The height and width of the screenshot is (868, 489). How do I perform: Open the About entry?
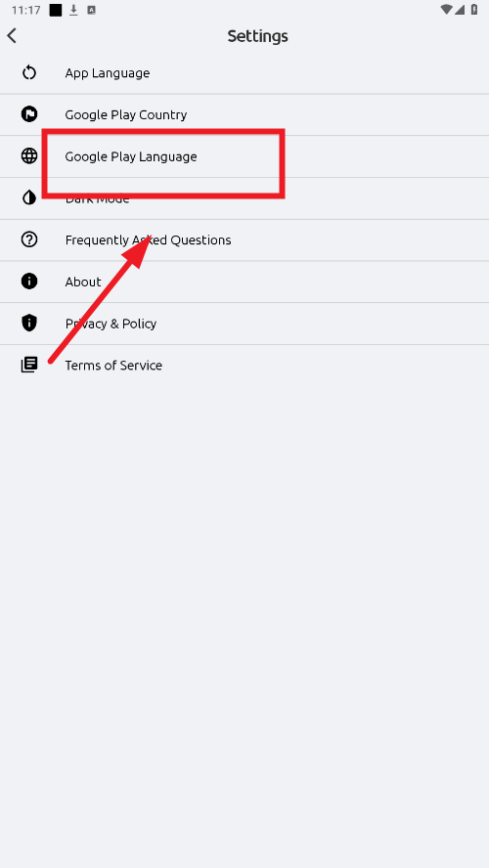pyautogui.click(x=244, y=282)
